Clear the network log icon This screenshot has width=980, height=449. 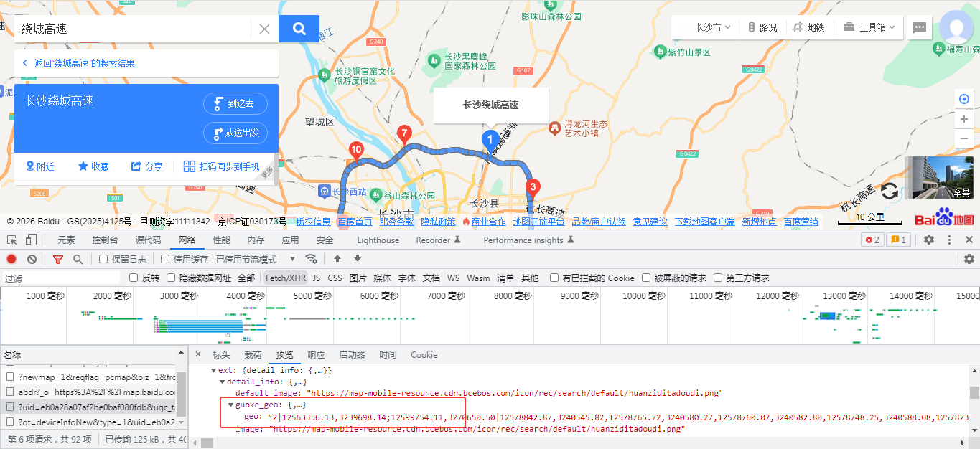tap(32, 259)
